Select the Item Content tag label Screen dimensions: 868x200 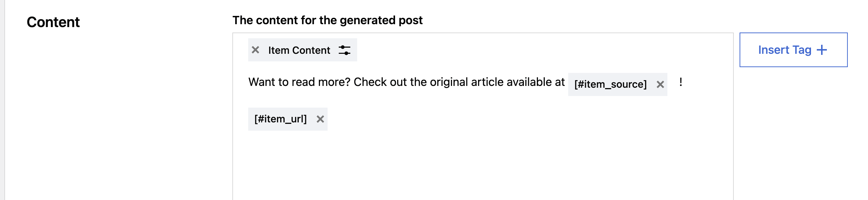(299, 50)
